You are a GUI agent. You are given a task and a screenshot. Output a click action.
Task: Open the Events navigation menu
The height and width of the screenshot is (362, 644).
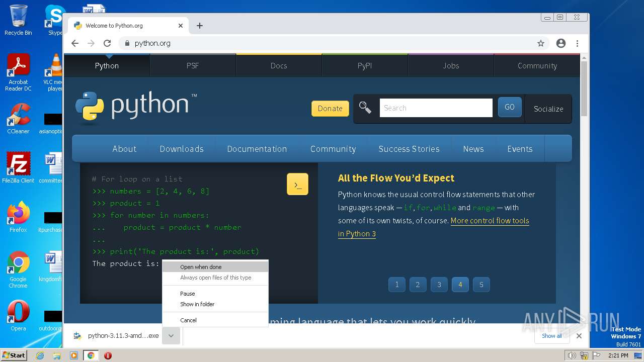520,149
